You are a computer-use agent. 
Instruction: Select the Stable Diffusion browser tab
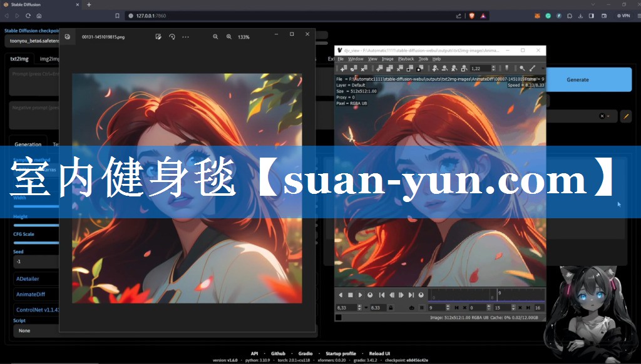[40, 4]
